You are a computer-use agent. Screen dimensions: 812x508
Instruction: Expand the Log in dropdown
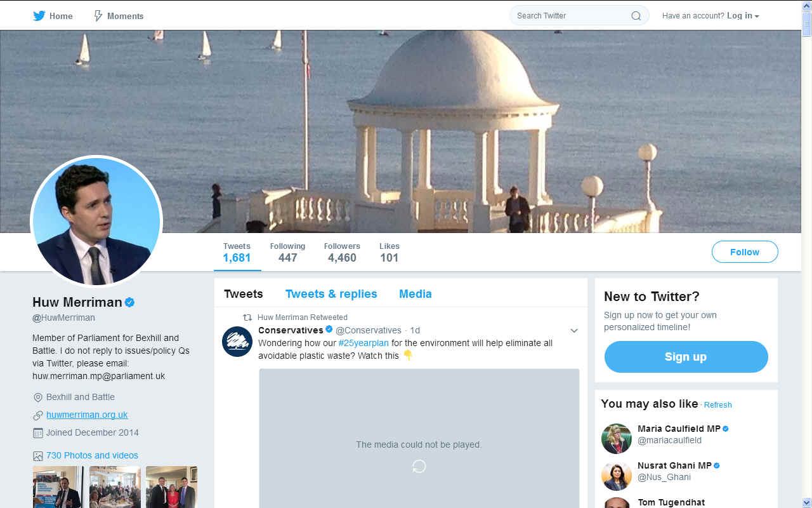[743, 16]
